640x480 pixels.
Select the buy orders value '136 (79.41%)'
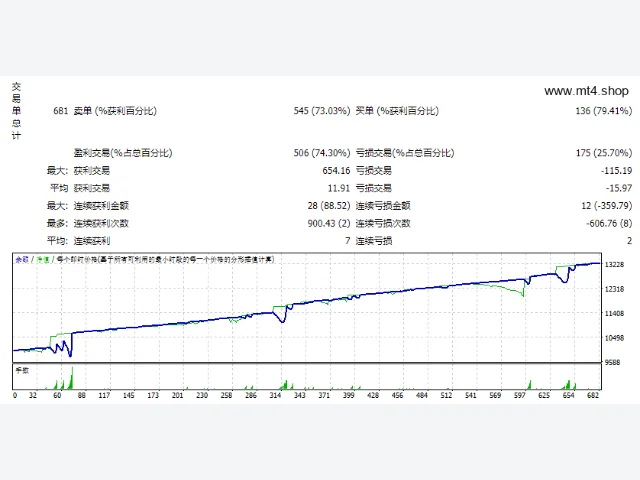(x=604, y=111)
